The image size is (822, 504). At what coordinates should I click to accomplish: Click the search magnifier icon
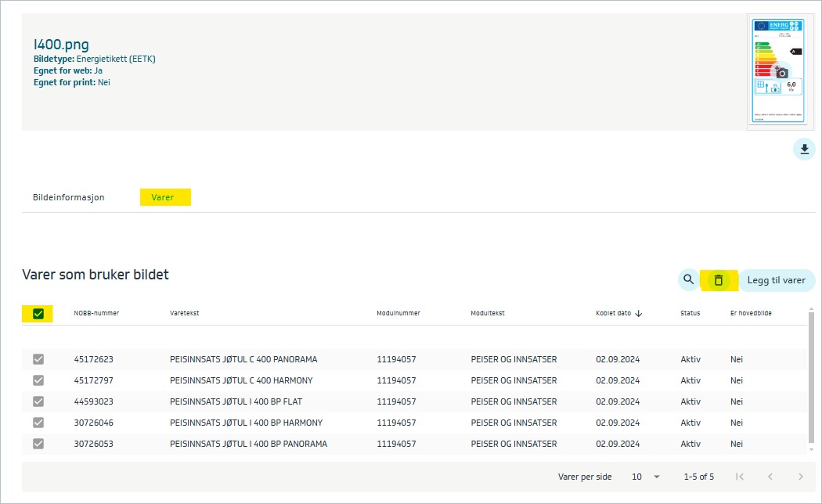[x=688, y=279]
